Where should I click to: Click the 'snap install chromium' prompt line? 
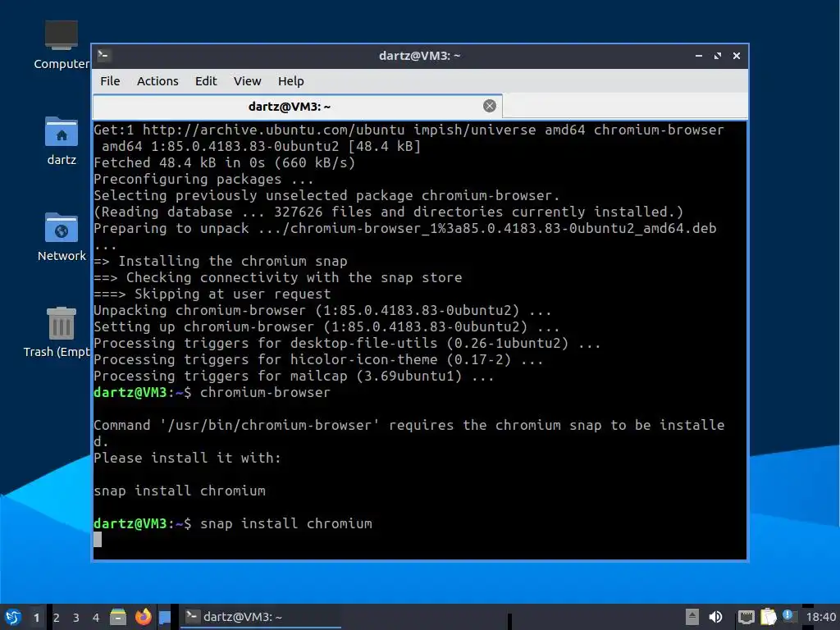coord(232,523)
